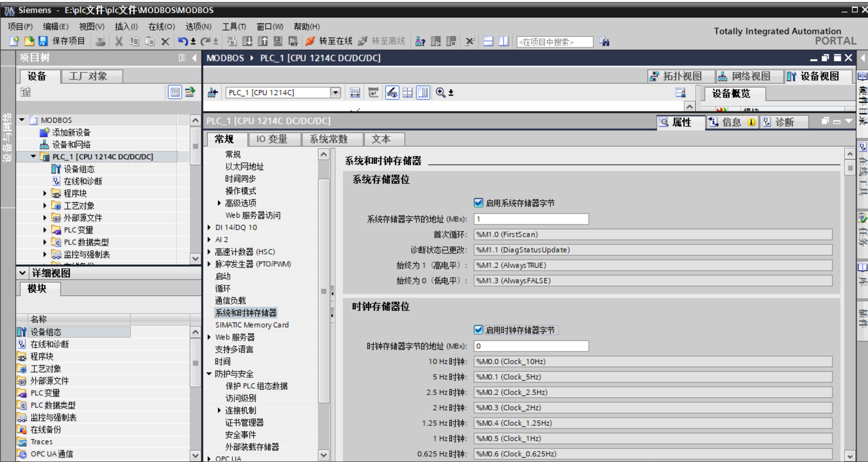Screen dimensions: 868x462
Task: Collapse 防护与安全 properties section
Action: click(x=209, y=374)
